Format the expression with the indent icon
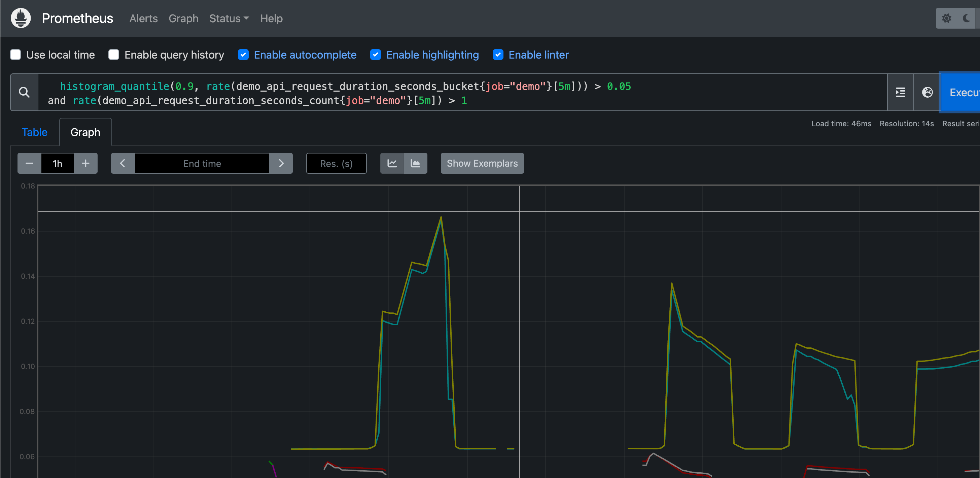 coord(900,92)
